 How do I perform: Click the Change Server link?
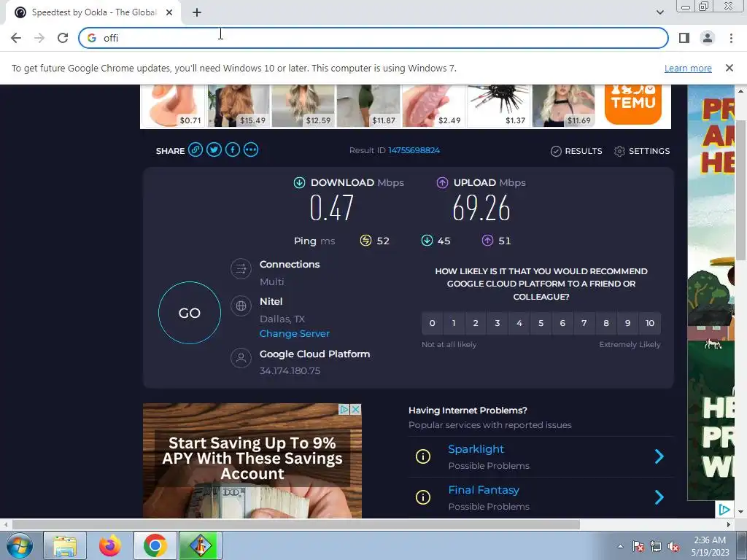[x=295, y=333]
